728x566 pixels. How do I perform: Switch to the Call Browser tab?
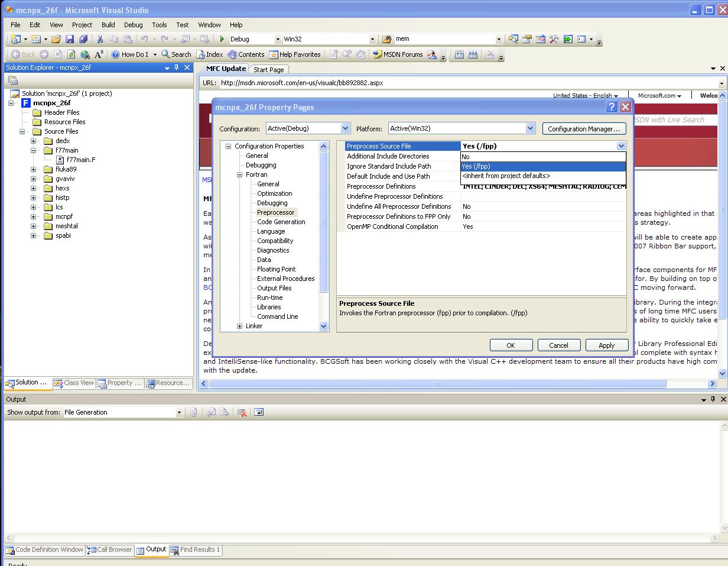coord(110,549)
